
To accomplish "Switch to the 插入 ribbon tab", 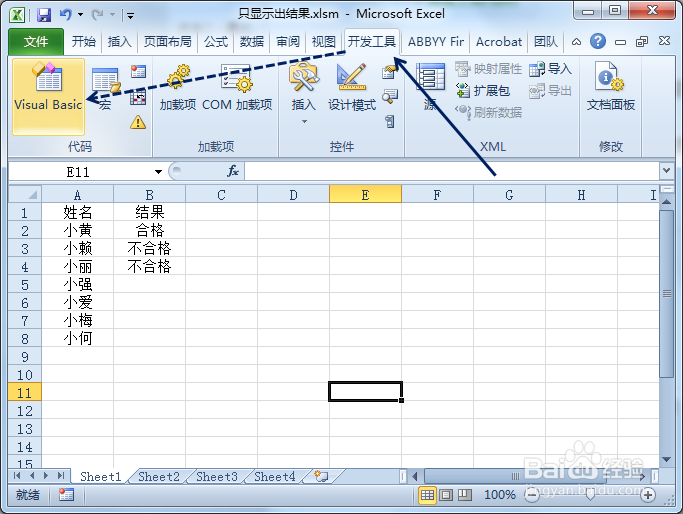I will 119,41.
